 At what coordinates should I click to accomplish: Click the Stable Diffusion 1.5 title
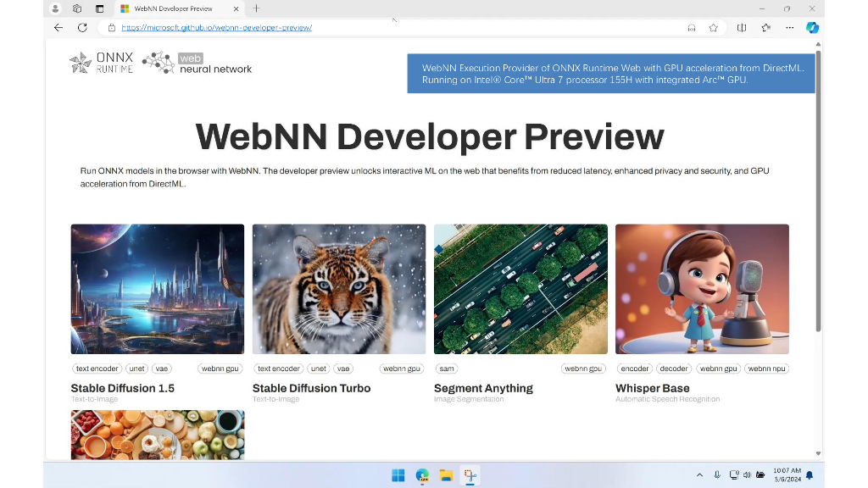[122, 388]
